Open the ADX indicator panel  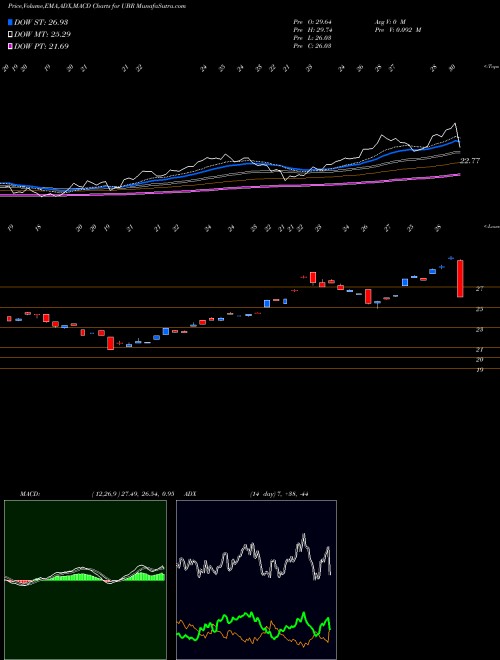[256, 580]
